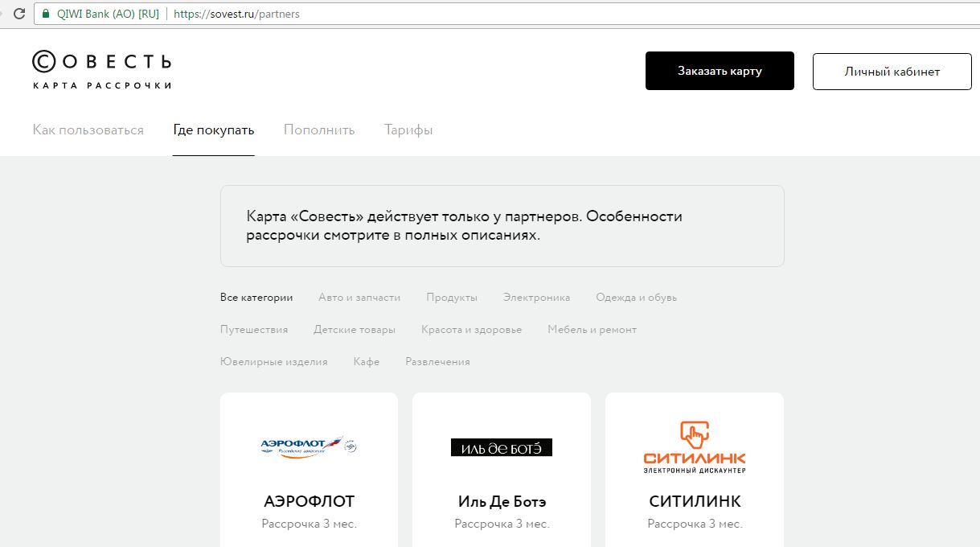Click Рассрочка 3 мес. under СИТИЛИНК
Screen dimensions: 980x547
(695, 524)
